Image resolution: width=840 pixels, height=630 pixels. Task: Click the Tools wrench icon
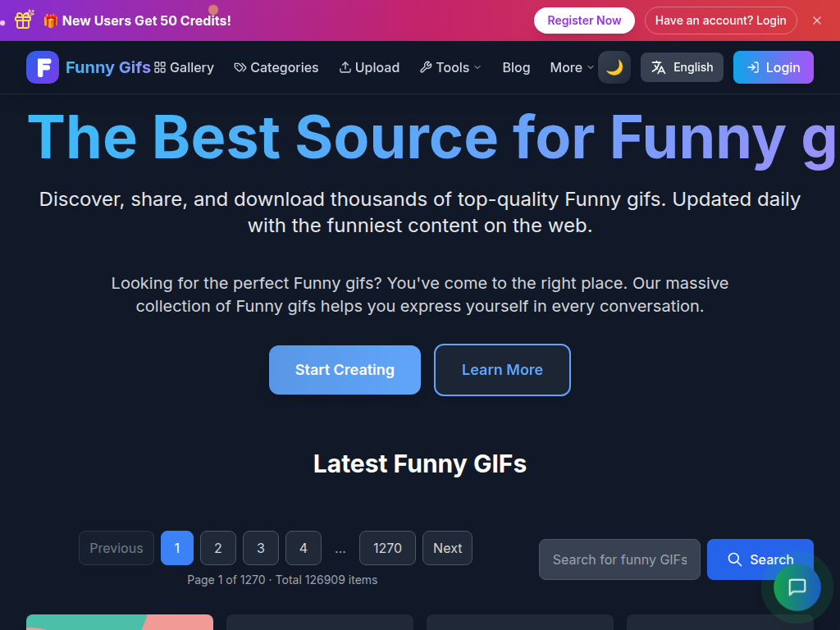pyautogui.click(x=425, y=67)
